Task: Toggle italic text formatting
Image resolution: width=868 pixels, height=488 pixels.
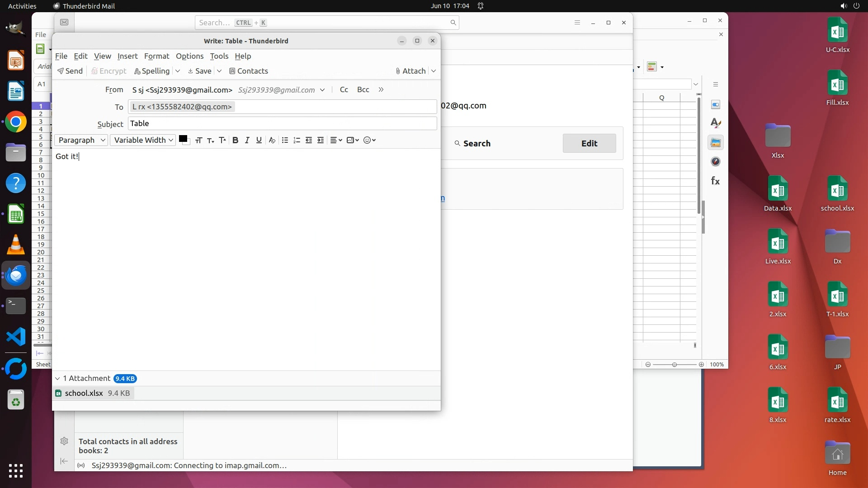Action: [247, 140]
